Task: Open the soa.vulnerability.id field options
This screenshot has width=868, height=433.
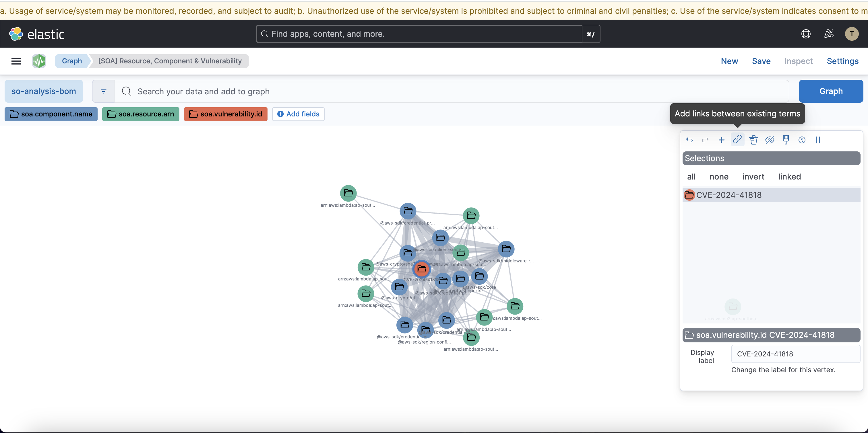Action: pyautogui.click(x=225, y=114)
